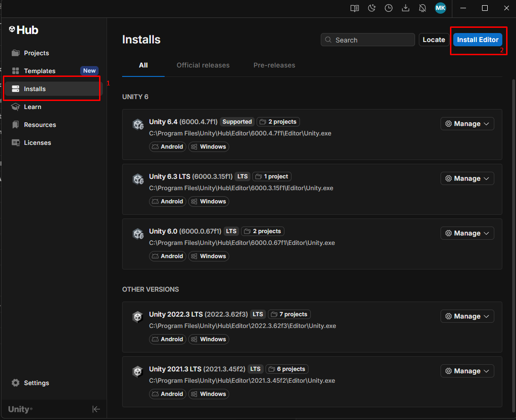Click the Unity 6.3 LTS editor icon
The image size is (516, 420).
coord(138,179)
